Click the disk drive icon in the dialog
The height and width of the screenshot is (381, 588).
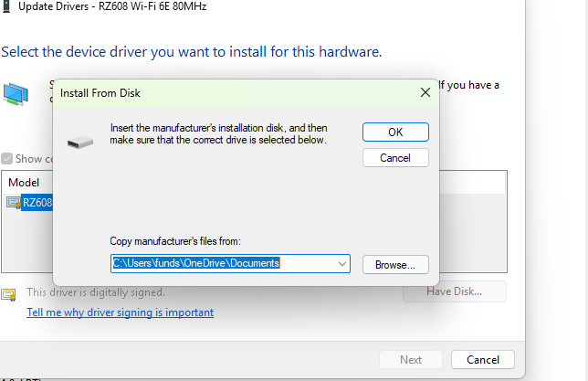point(79,142)
